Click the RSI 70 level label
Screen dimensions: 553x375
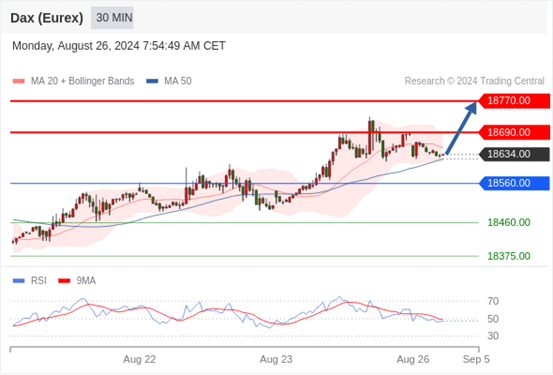493,301
